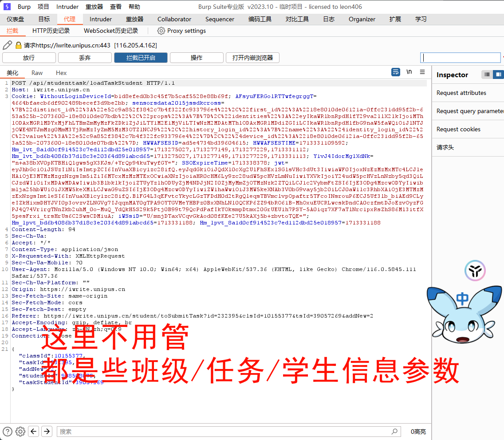Click the 放行 forward button

(x=29, y=58)
